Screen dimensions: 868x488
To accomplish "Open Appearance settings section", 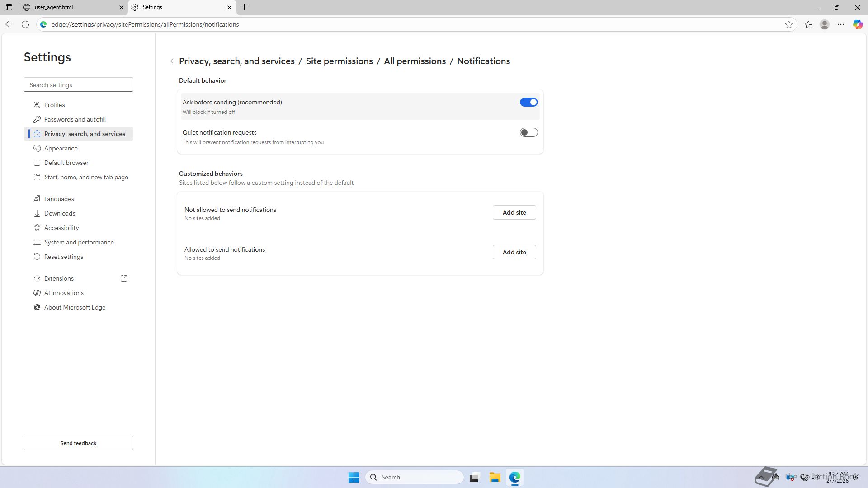I will (x=61, y=148).
